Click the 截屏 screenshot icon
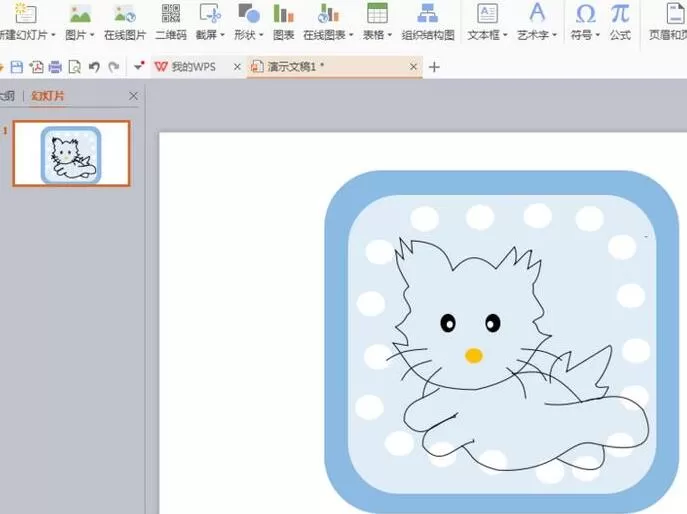Screen dimensions: 687x514 (x=210, y=13)
